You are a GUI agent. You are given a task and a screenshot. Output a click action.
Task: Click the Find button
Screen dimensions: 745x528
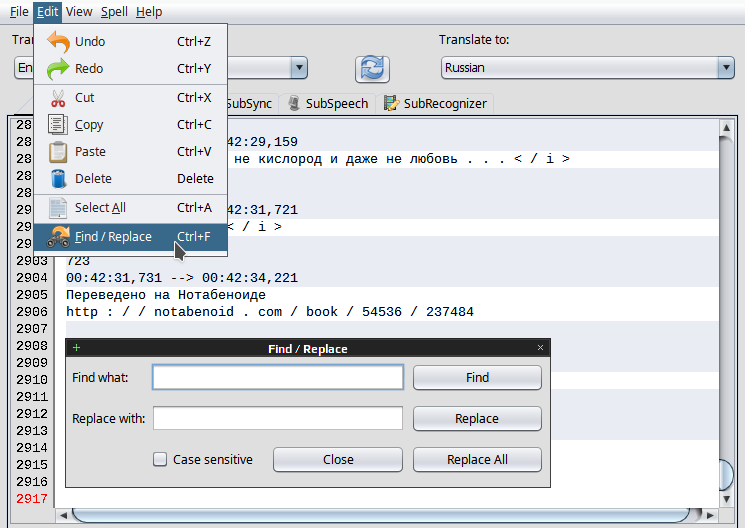[477, 377]
